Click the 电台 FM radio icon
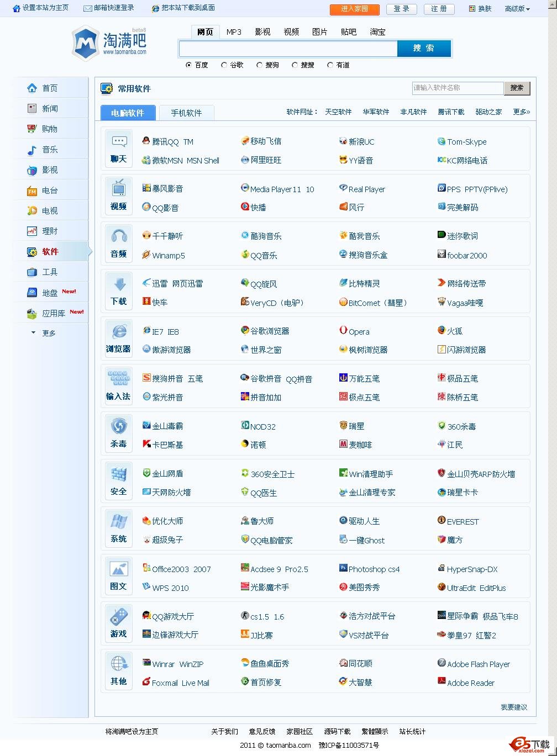This screenshot has height=756, width=557. 32,191
